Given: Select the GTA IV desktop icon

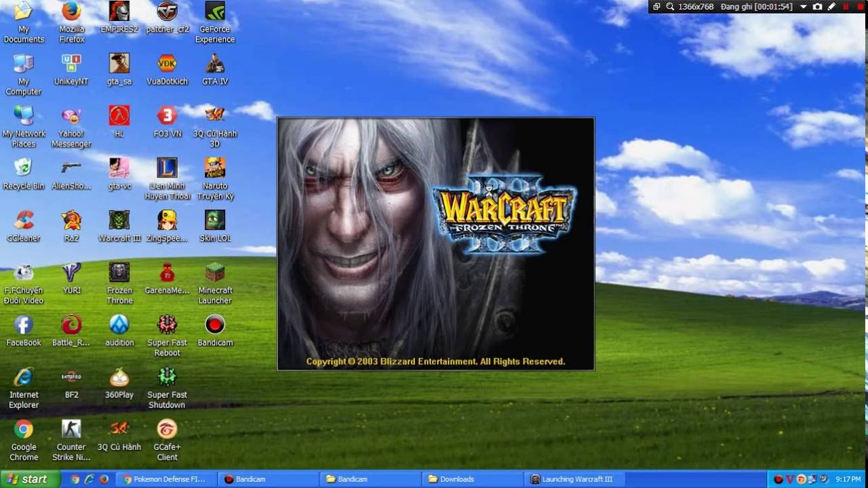Looking at the screenshot, I should pyautogui.click(x=215, y=70).
